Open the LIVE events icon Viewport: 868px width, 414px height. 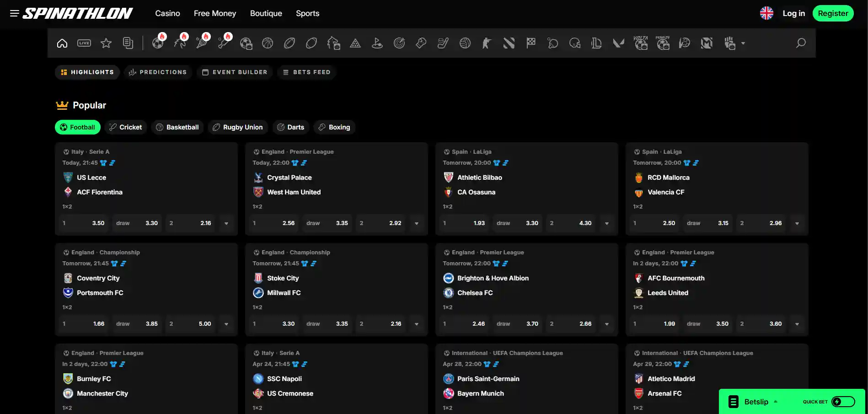pyautogui.click(x=84, y=43)
